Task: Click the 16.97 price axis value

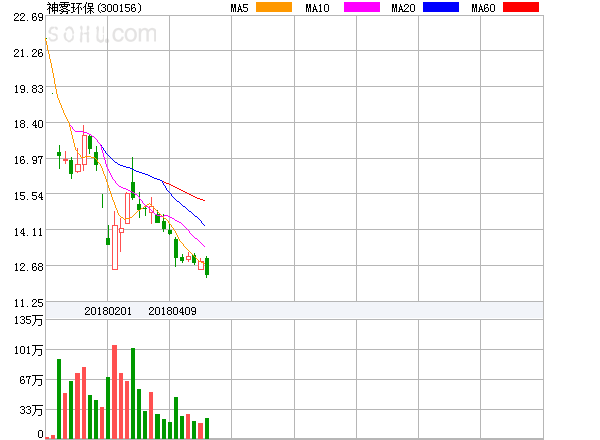Action: coord(28,160)
